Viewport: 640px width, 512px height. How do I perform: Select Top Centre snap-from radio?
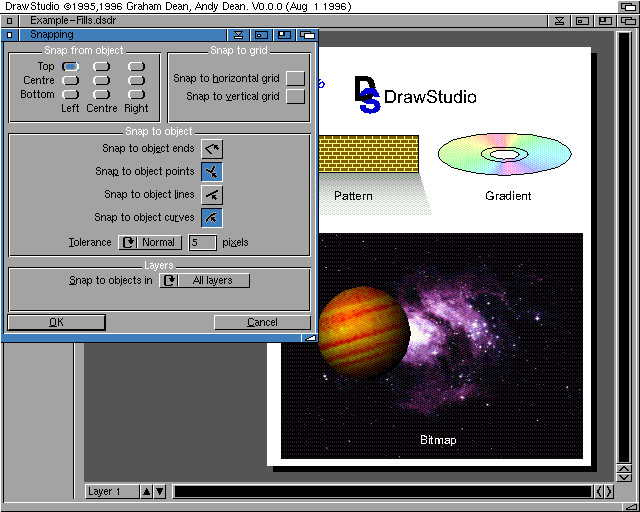[101, 66]
